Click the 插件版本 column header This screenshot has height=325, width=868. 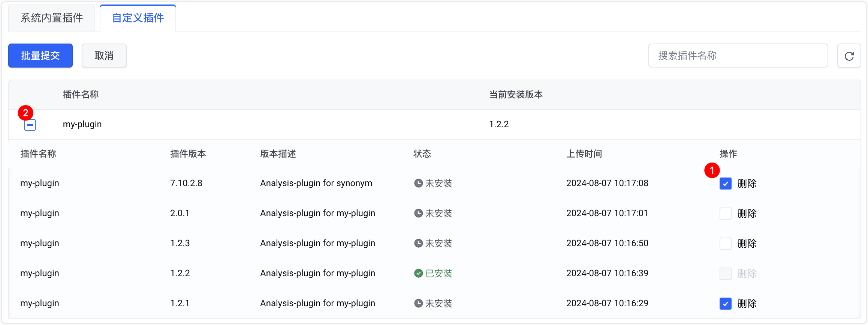[x=188, y=154]
